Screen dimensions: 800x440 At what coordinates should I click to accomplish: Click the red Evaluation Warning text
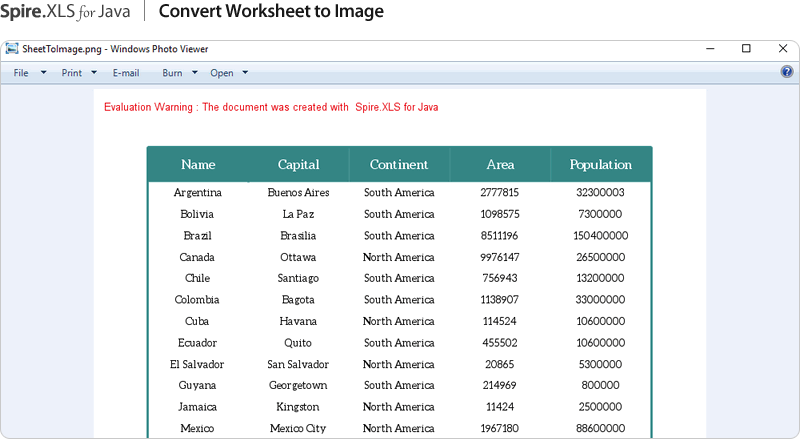click(x=271, y=107)
